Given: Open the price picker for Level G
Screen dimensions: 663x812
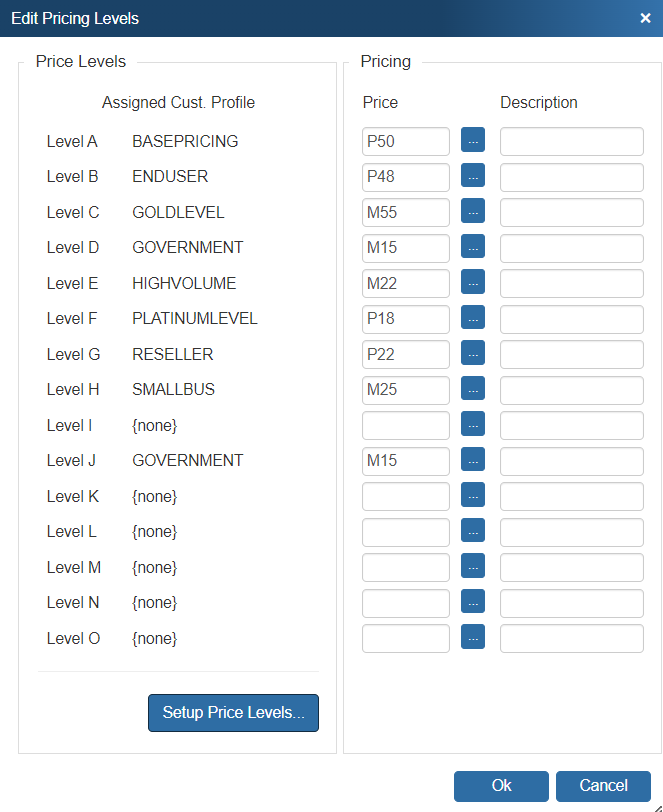Looking at the screenshot, I should tap(472, 354).
